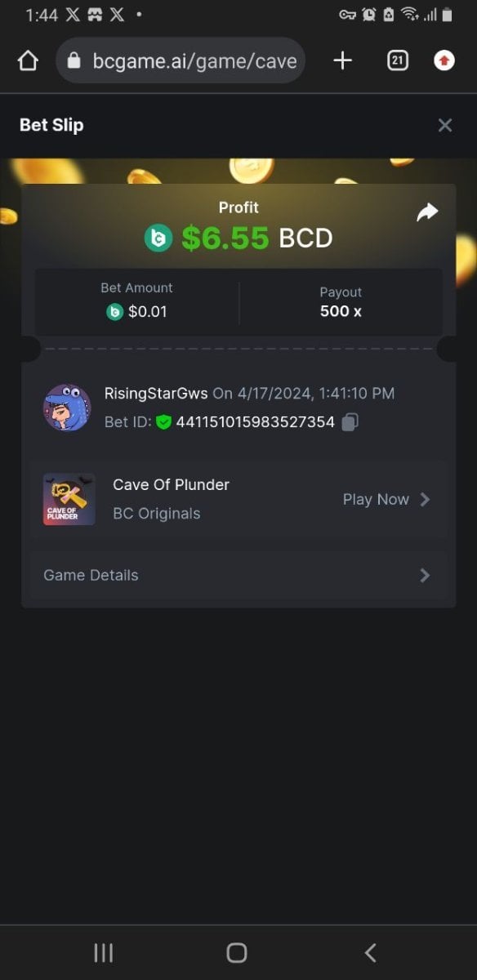Tap the browser home icon
Image resolution: width=477 pixels, height=980 pixels.
coord(28,61)
